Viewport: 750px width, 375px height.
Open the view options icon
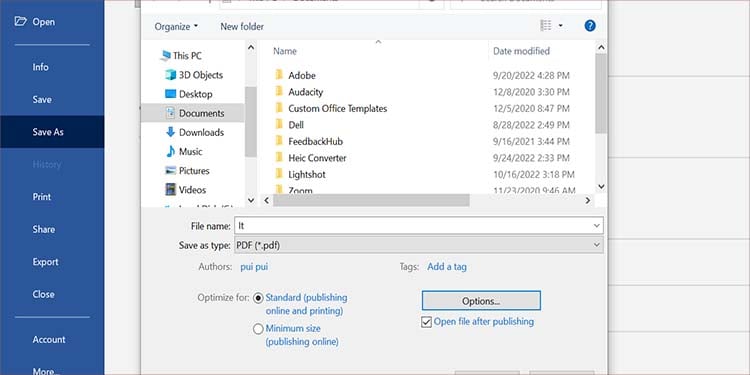tap(546, 26)
